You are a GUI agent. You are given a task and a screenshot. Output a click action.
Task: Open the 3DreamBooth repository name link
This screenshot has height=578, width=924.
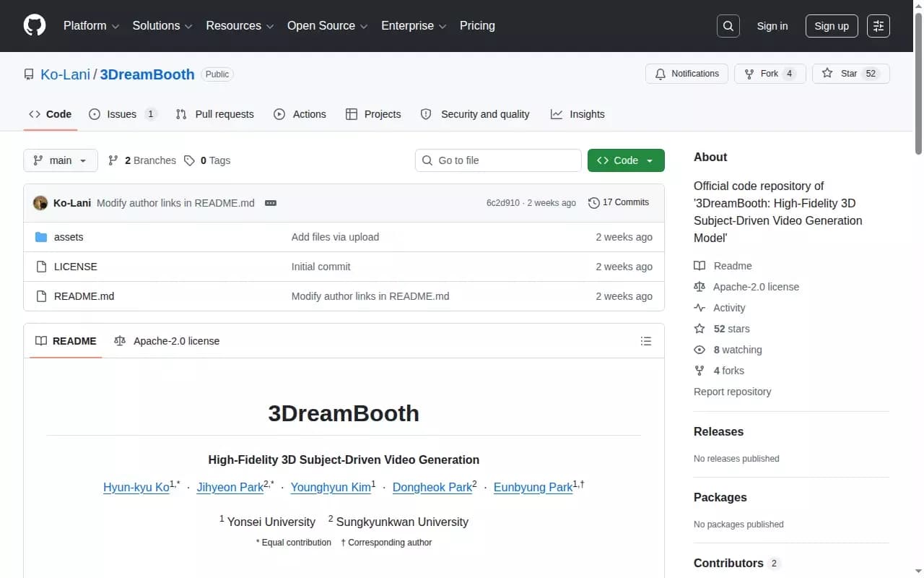(147, 74)
